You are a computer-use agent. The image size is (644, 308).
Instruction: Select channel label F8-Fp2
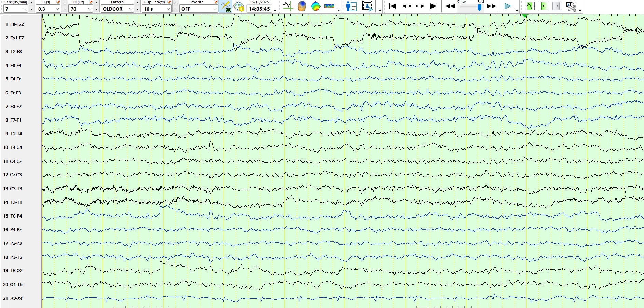coord(17,24)
